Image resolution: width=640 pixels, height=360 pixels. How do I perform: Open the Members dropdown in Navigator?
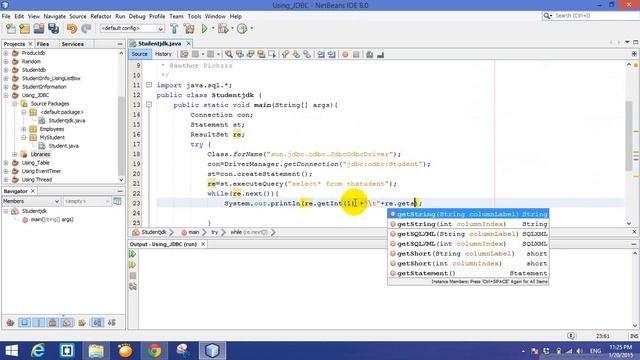click(x=31, y=201)
